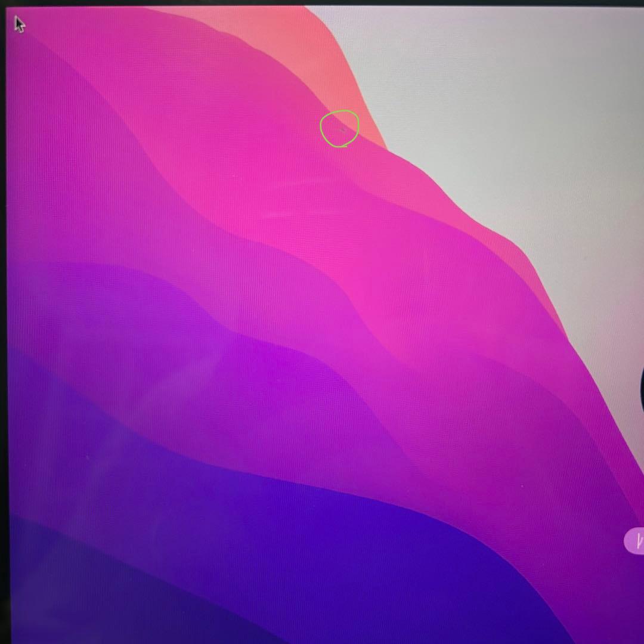Image resolution: width=644 pixels, height=644 pixels.
Task: Click the mouse pointer arrow in top-left corner
Action: [x=20, y=24]
